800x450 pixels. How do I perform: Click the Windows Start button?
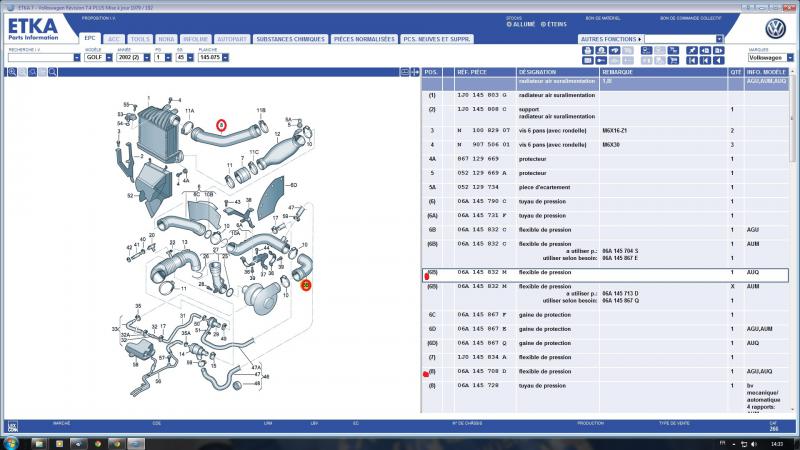coord(11,443)
